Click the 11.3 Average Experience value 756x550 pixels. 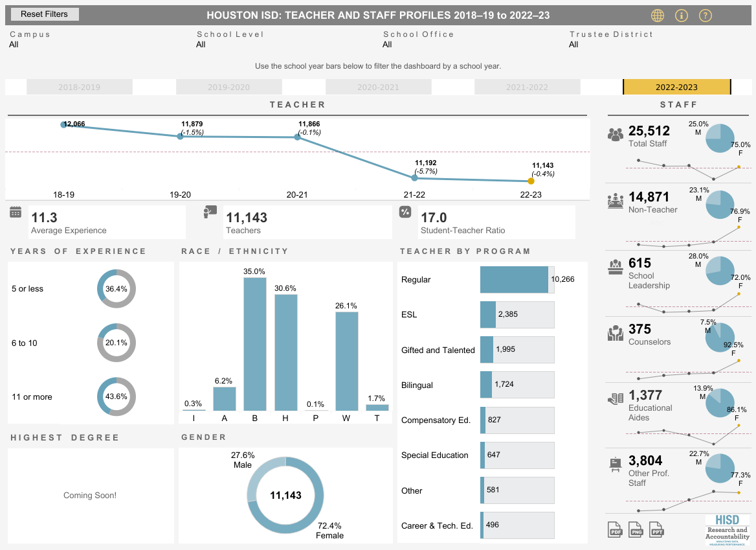pyautogui.click(x=45, y=218)
